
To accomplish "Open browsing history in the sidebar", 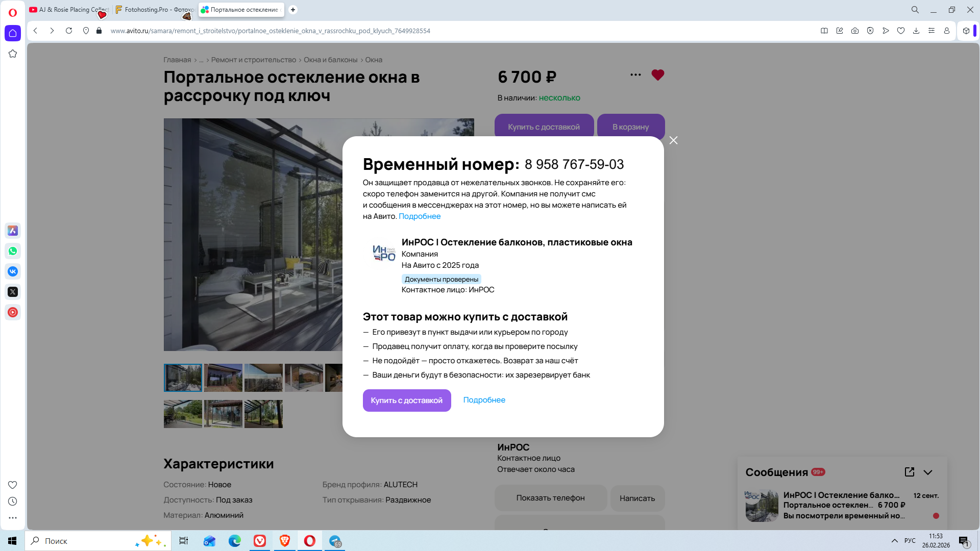I will pyautogui.click(x=13, y=501).
